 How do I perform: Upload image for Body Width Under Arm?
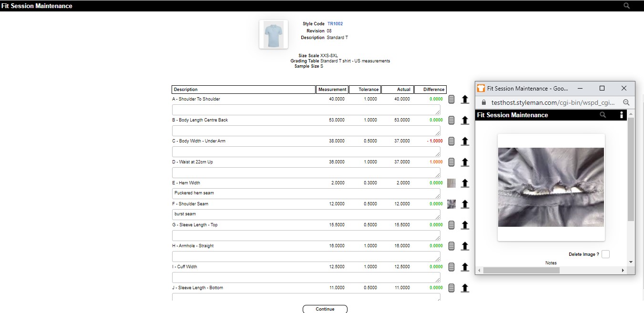465,141
